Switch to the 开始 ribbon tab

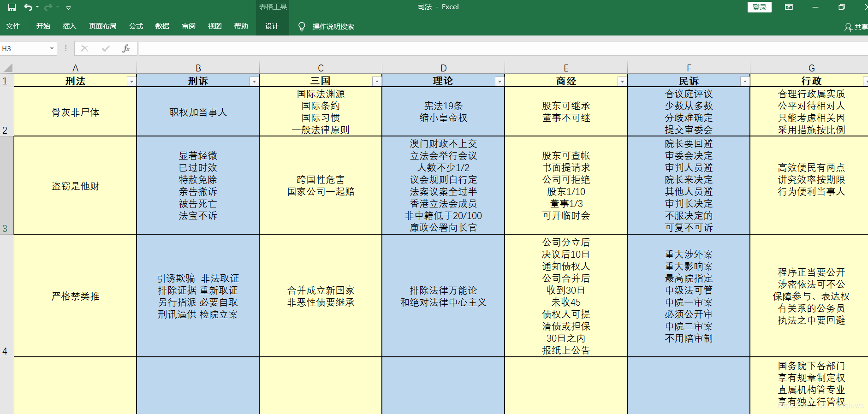[x=43, y=26]
